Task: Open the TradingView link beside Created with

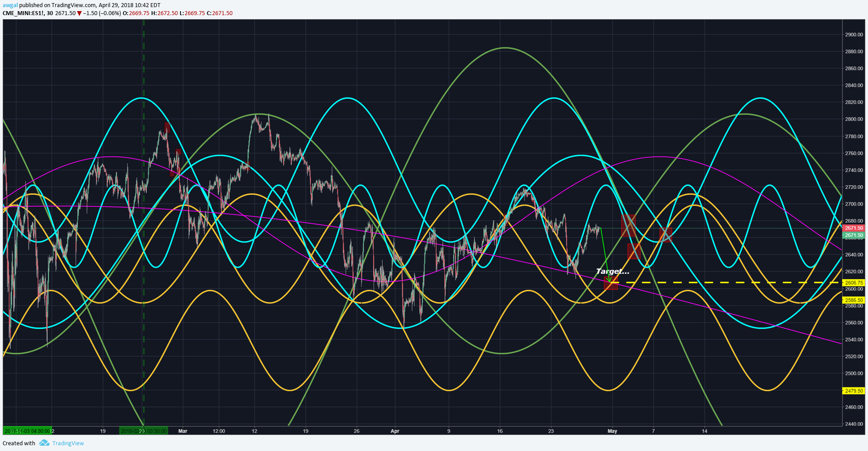Action: [68, 443]
